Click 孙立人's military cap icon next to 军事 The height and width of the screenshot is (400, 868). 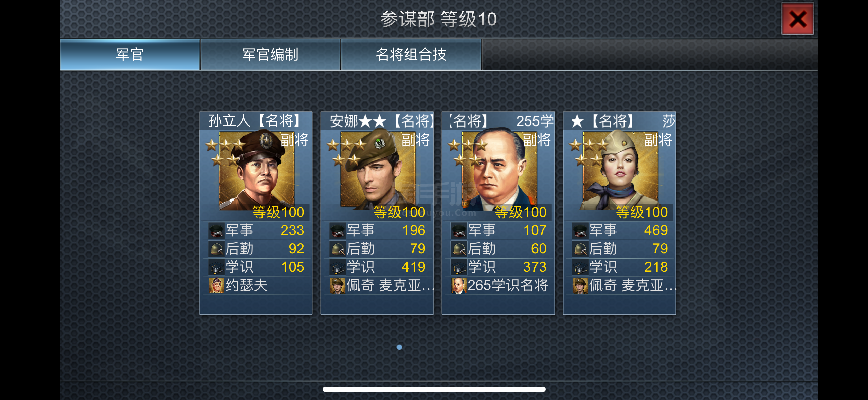coord(216,230)
